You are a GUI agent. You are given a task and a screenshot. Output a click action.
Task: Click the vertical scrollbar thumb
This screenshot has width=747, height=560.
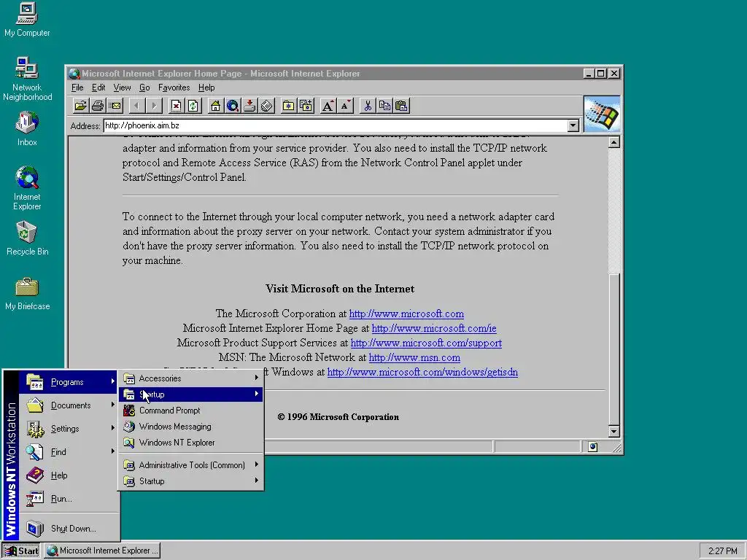pos(614,349)
